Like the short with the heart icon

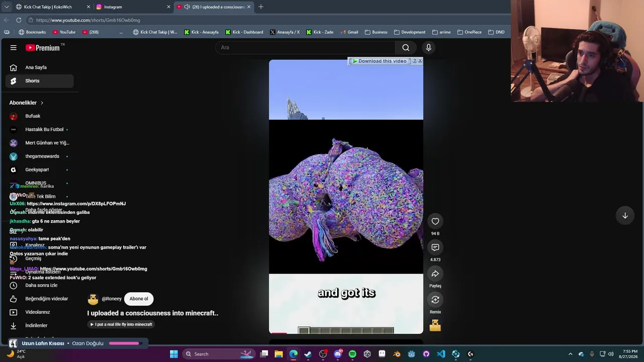[x=435, y=221]
